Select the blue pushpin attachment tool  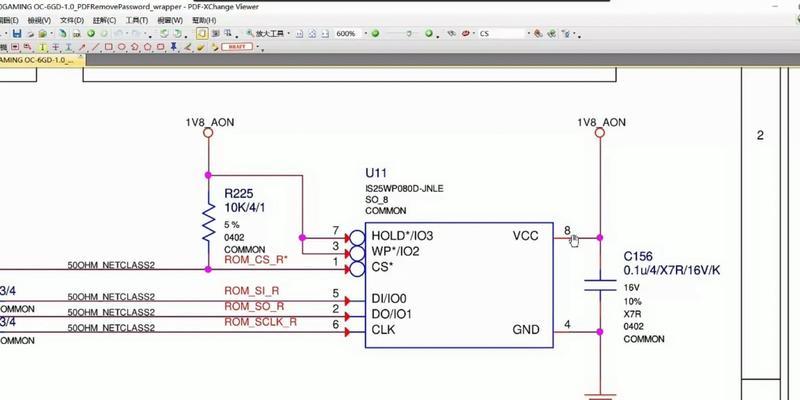(x=173, y=46)
